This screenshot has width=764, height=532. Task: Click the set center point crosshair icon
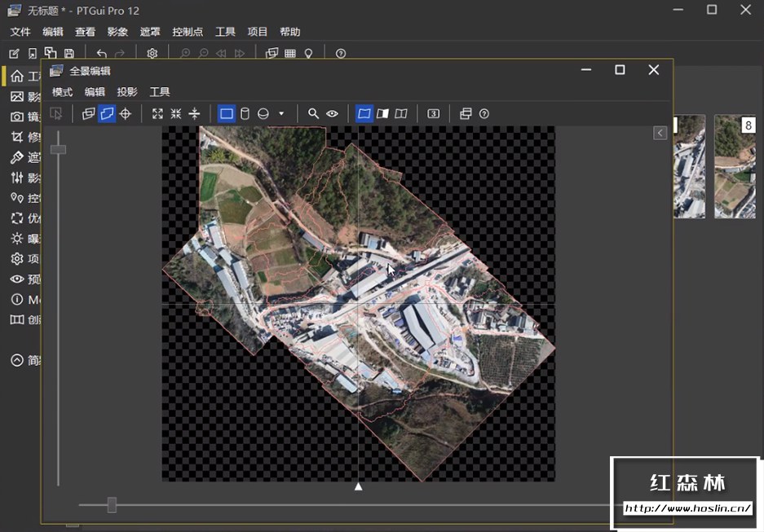(126, 114)
